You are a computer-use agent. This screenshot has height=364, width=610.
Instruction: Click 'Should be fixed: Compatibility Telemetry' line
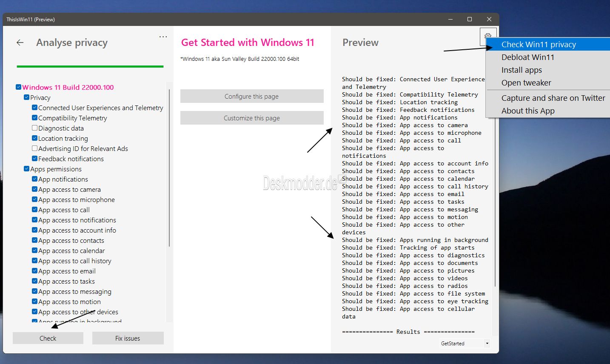click(x=410, y=94)
